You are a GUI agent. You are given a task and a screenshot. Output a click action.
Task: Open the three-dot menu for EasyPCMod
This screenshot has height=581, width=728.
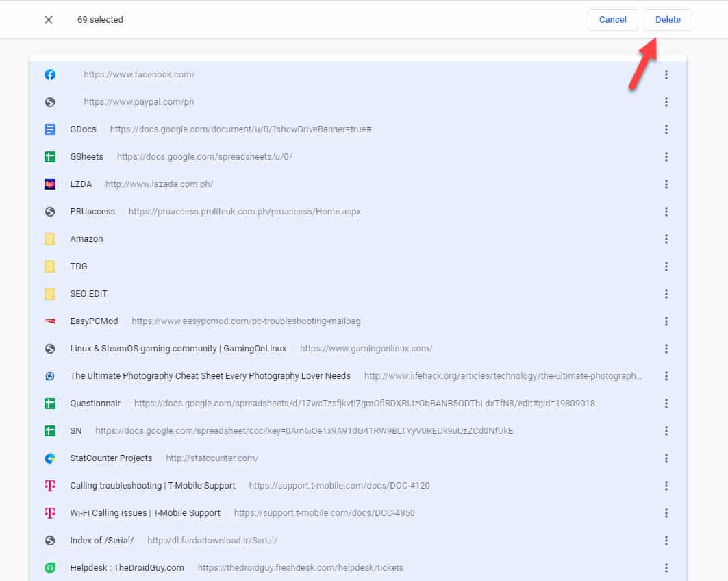click(666, 321)
